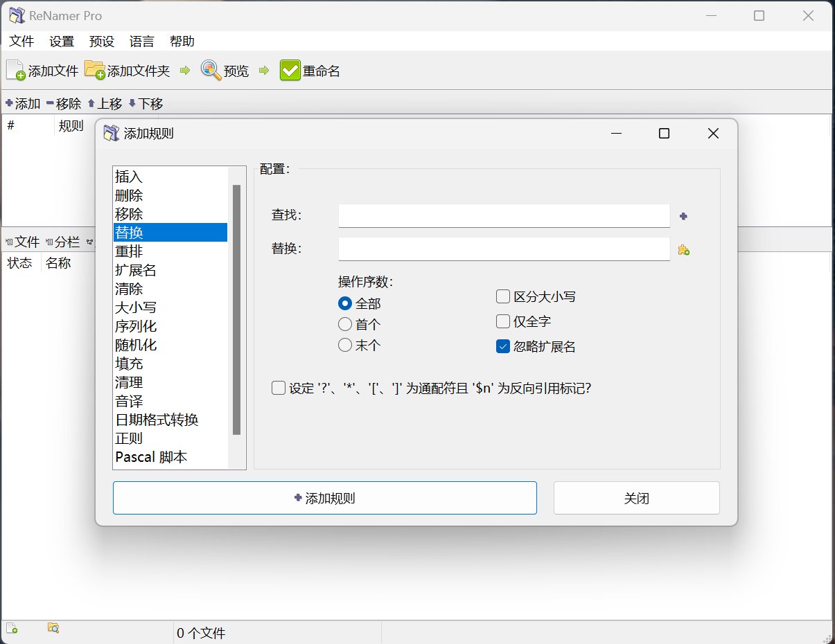Click the 添加 (add rule) plus item
835x644 pixels.
point(22,104)
